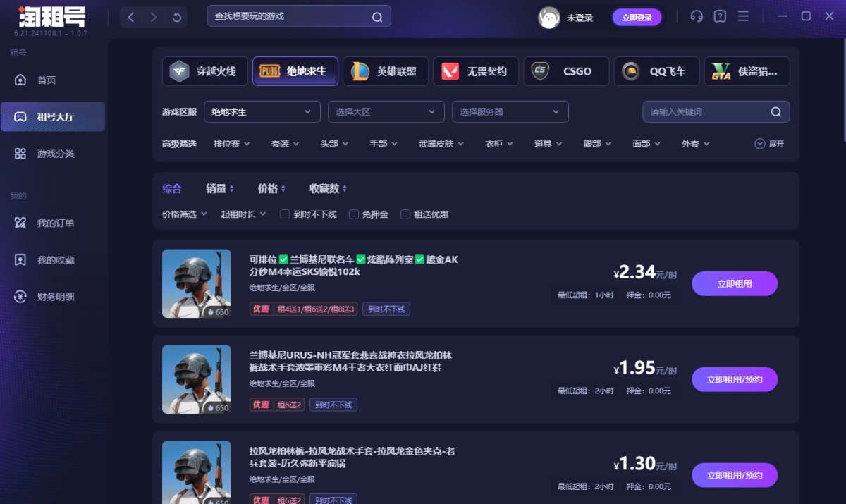Click the customer service headset icon
The width and height of the screenshot is (846, 504).
coord(697,16)
